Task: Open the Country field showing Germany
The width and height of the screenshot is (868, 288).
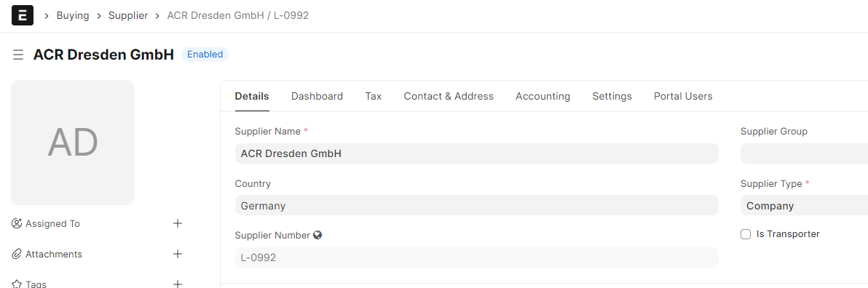Action: (477, 206)
